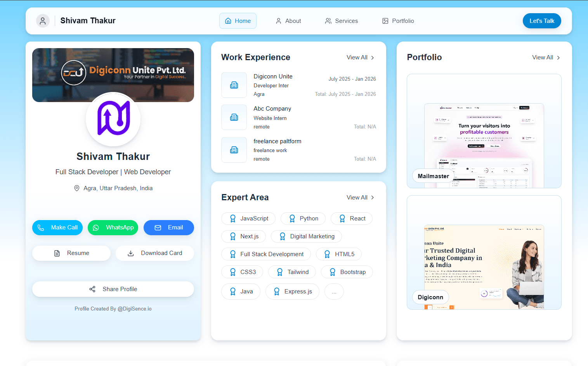The image size is (588, 366).
Task: Click the Share Profile button
Action: coord(113,289)
